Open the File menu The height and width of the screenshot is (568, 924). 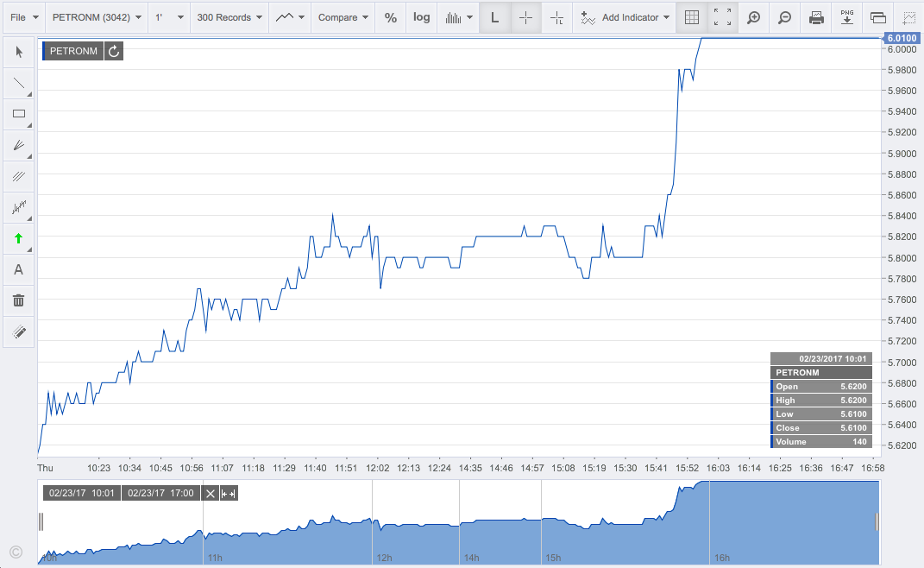tap(23, 17)
